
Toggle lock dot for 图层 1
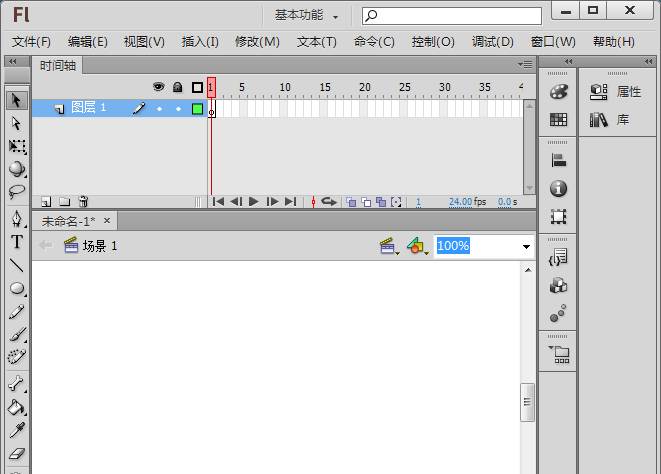[x=178, y=109]
